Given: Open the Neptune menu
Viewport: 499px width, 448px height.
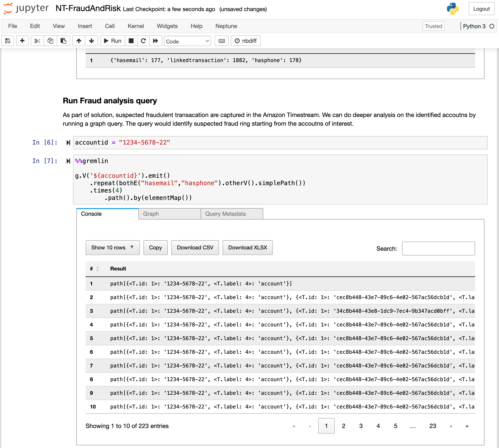Looking at the screenshot, I should click(x=226, y=26).
